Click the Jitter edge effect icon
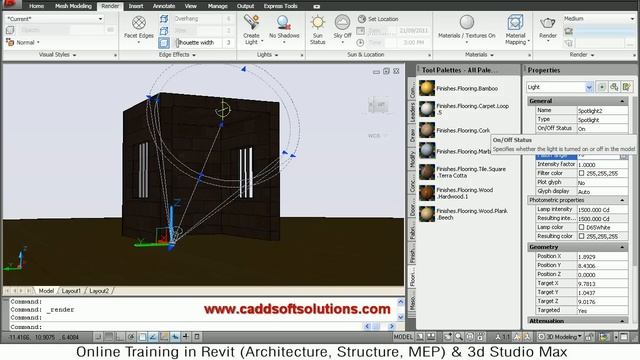 [x=164, y=31]
